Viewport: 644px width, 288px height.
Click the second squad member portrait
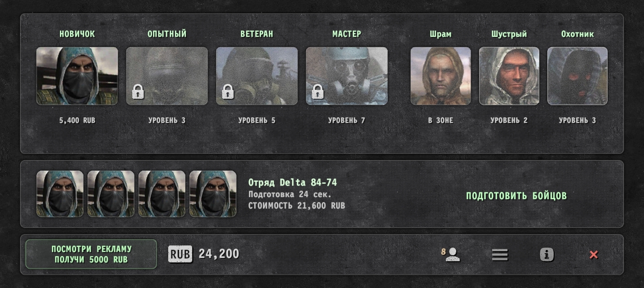click(111, 194)
